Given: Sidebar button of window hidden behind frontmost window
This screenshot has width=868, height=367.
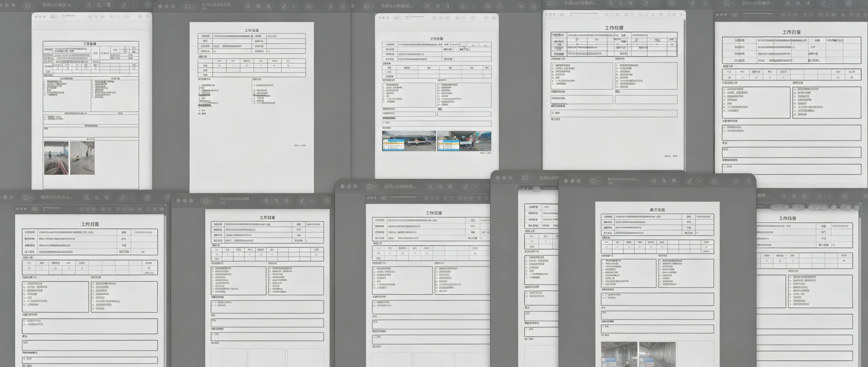Looking at the screenshot, I should coord(527,178).
